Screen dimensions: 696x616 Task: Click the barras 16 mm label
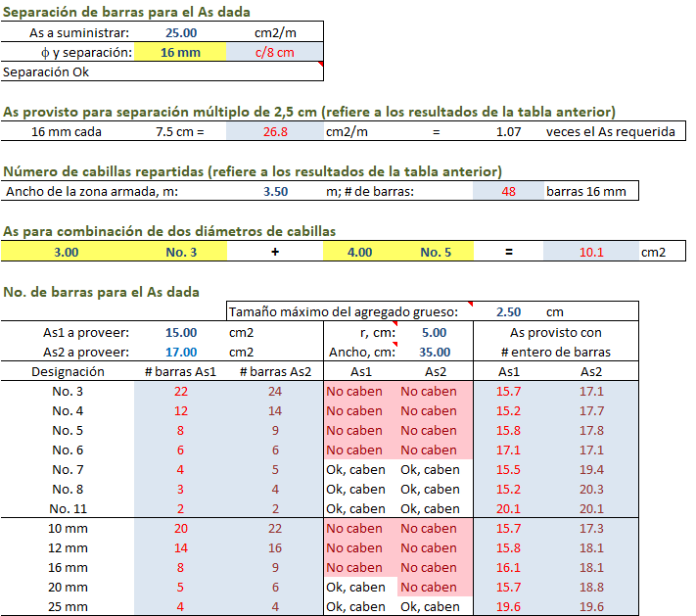(x=586, y=191)
